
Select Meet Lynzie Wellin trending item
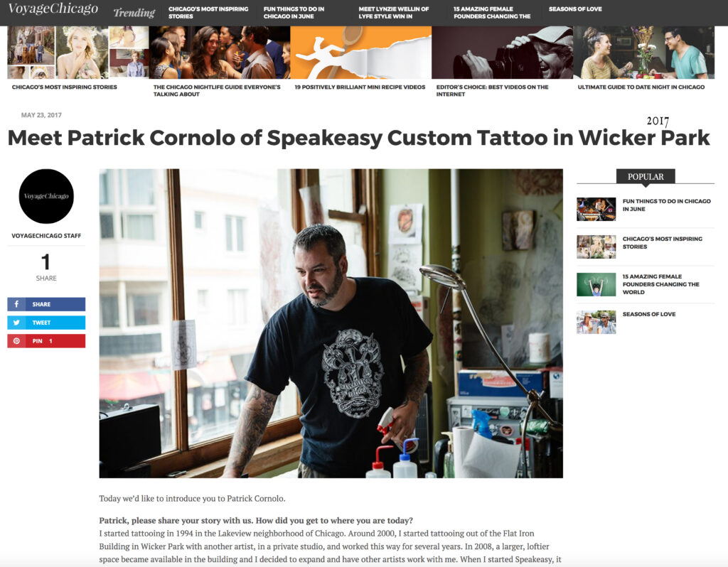point(393,13)
